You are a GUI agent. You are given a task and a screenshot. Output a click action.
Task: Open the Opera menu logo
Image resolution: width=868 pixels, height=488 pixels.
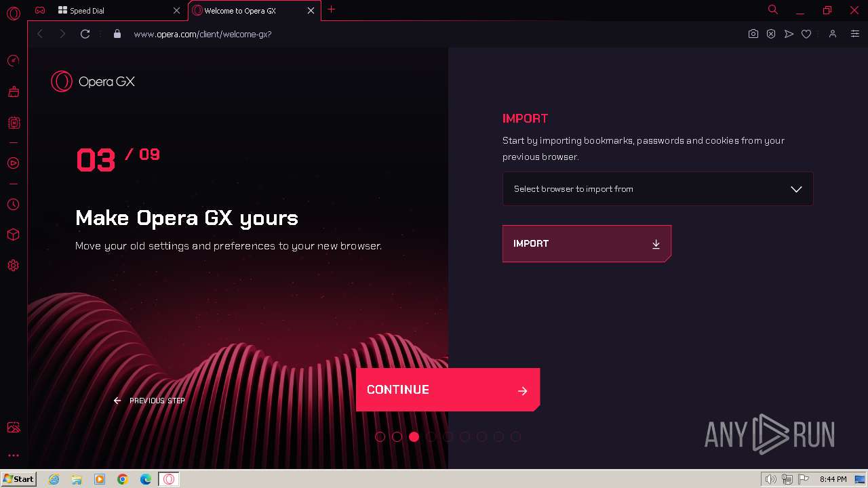coord(13,13)
